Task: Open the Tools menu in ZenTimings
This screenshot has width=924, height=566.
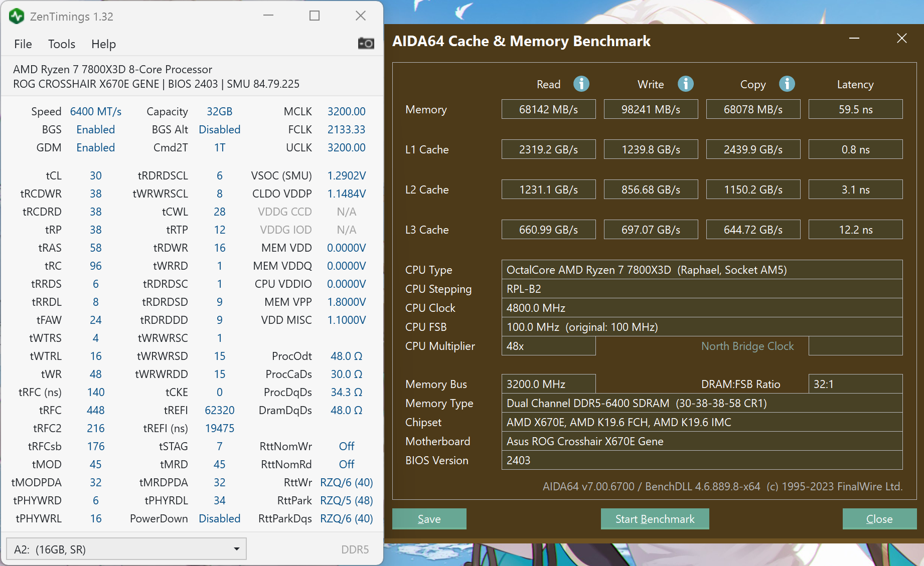Action: (62, 44)
